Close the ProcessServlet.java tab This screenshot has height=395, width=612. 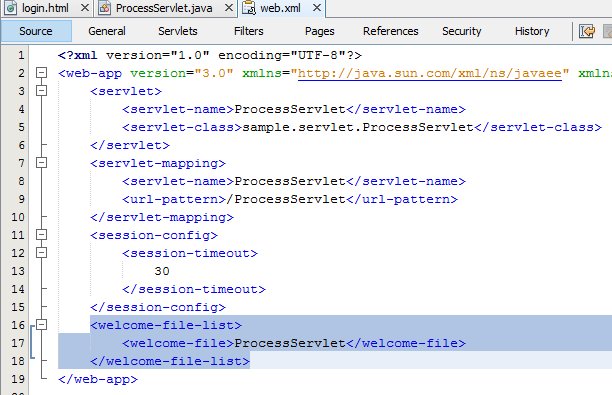coord(229,8)
